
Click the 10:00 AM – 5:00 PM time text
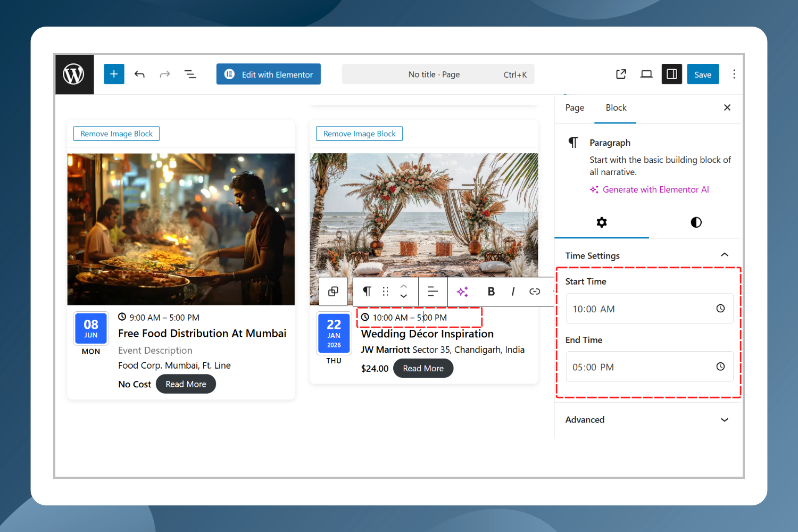410,318
